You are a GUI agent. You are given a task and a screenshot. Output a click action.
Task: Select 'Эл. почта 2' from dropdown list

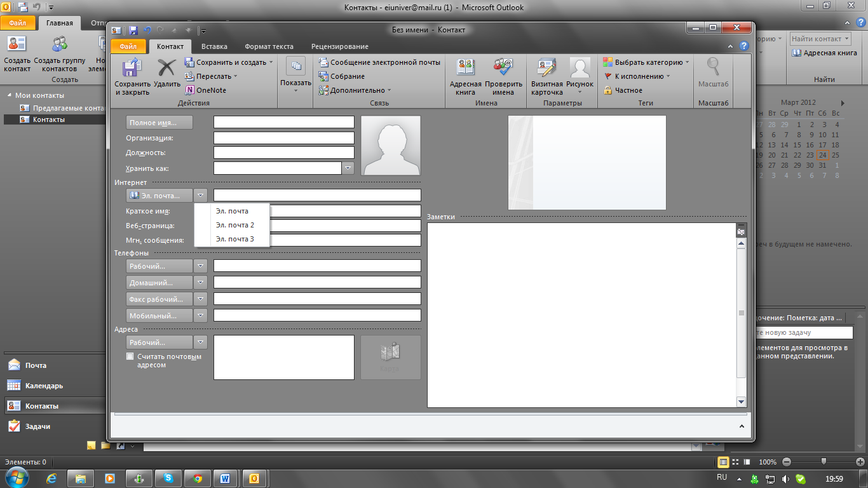click(232, 225)
